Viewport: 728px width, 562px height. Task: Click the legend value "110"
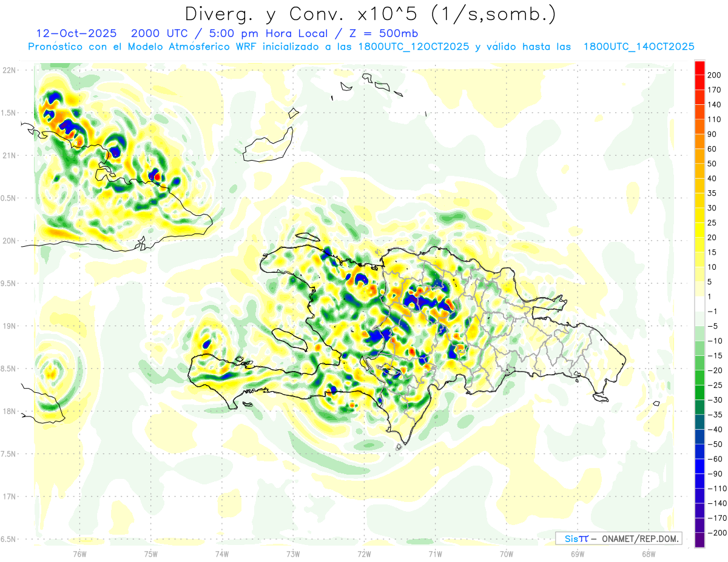coord(715,119)
